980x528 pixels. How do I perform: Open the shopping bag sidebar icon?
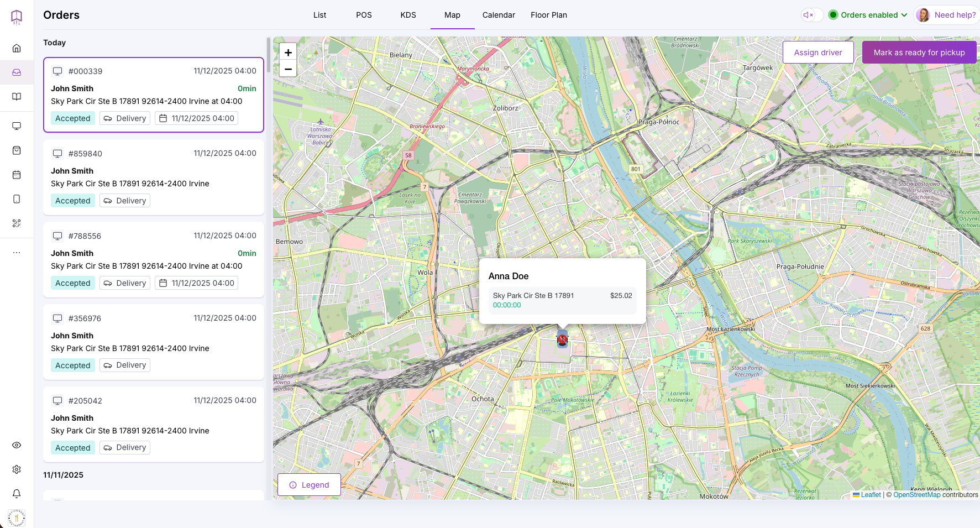click(17, 150)
